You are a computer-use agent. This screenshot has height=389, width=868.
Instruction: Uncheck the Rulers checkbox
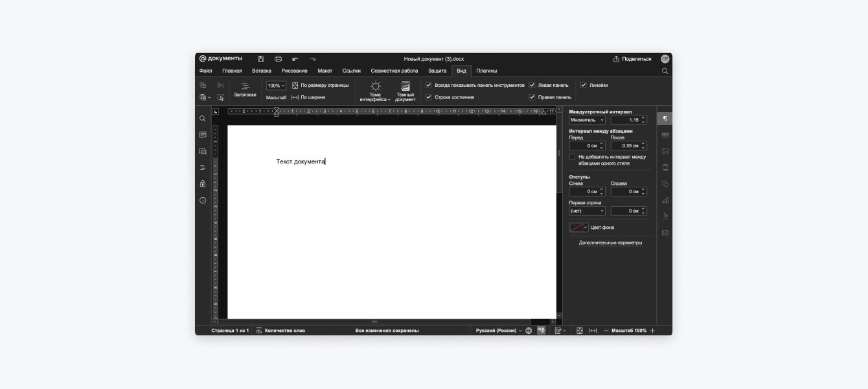tap(584, 85)
